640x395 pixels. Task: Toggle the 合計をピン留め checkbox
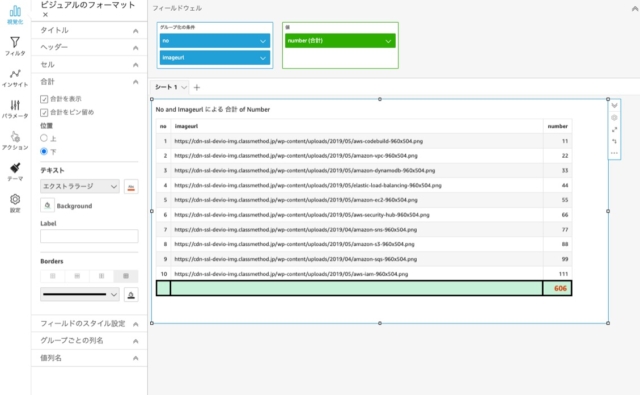44,112
